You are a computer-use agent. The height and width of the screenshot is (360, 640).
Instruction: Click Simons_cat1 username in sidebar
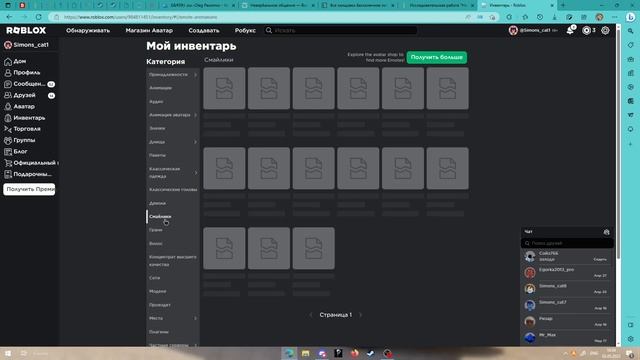tap(31, 45)
